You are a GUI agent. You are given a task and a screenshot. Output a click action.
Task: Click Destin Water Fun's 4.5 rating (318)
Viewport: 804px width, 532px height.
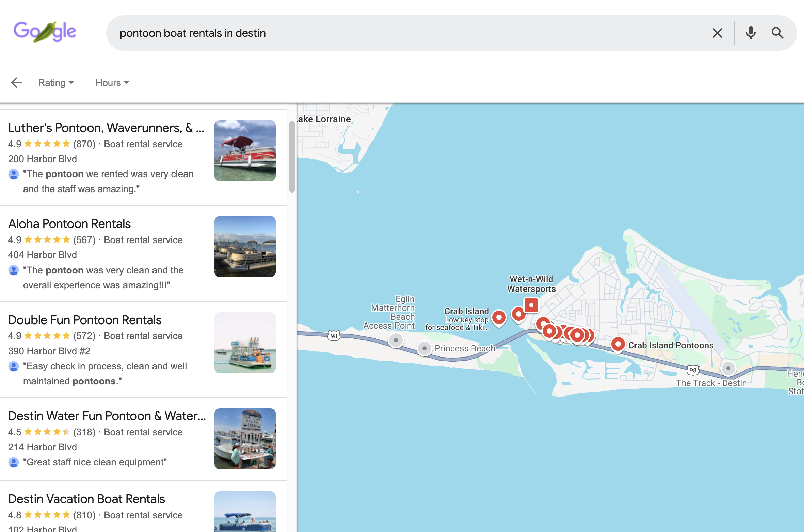[x=52, y=432]
